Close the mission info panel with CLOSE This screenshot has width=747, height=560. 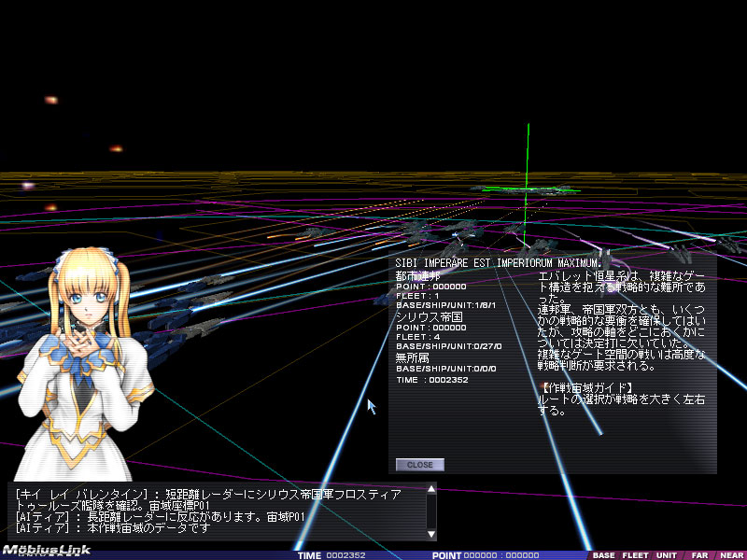click(419, 465)
